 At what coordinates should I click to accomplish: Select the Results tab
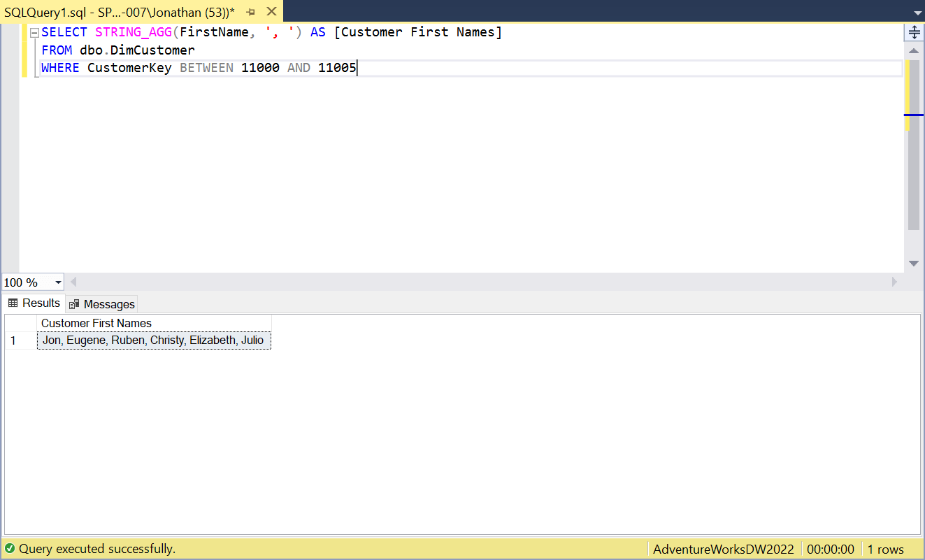34,303
